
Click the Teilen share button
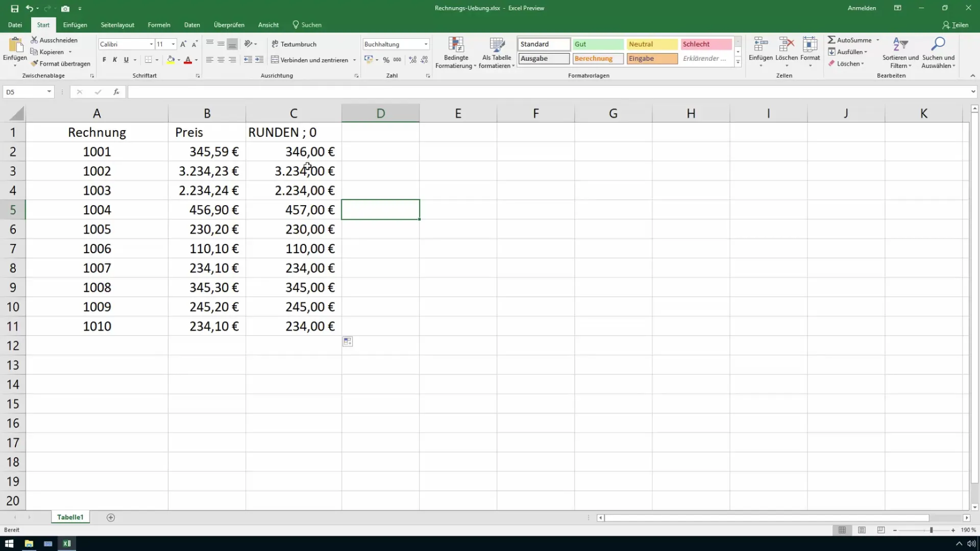[x=955, y=24]
